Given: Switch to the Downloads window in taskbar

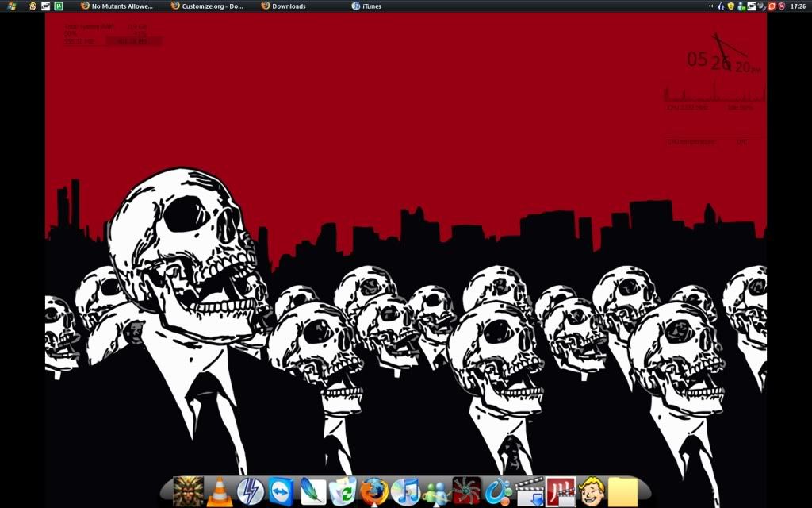Looking at the screenshot, I should point(283,6).
